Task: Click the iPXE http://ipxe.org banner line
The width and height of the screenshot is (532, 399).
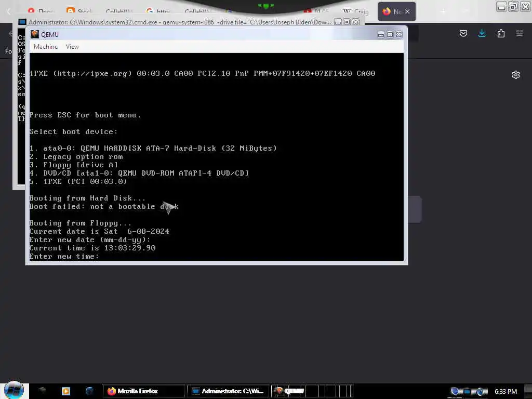Action: coord(203,73)
